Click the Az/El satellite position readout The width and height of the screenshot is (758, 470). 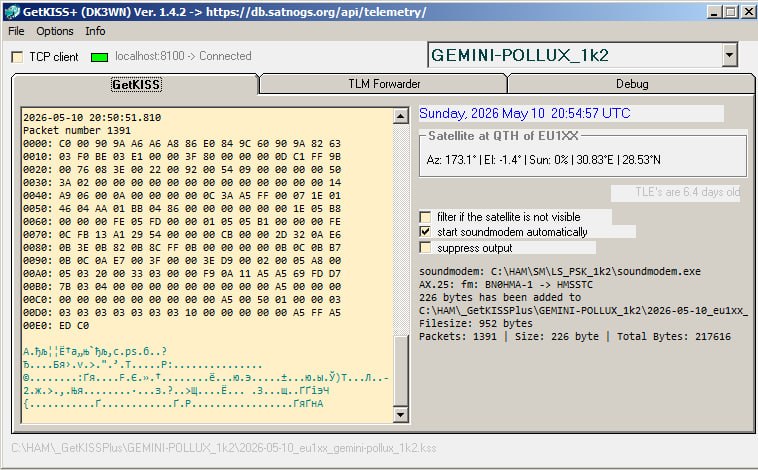[543, 160]
